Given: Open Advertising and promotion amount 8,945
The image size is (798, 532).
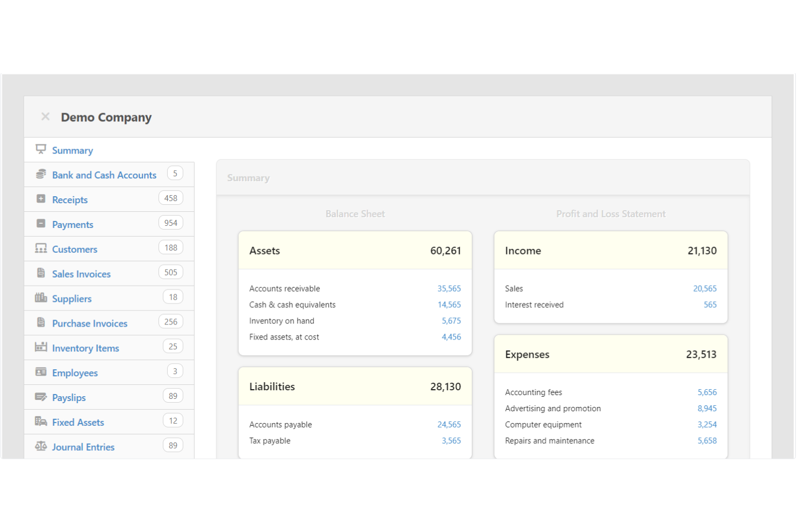Looking at the screenshot, I should (707, 409).
